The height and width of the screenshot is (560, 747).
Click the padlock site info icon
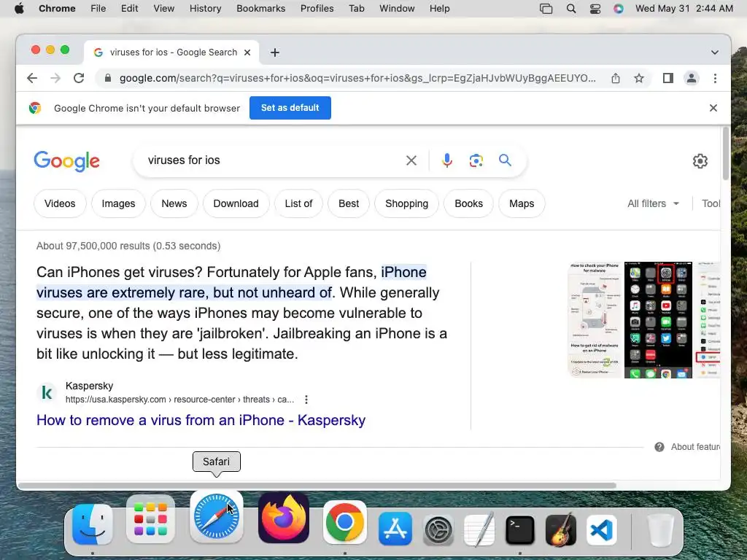tap(108, 78)
